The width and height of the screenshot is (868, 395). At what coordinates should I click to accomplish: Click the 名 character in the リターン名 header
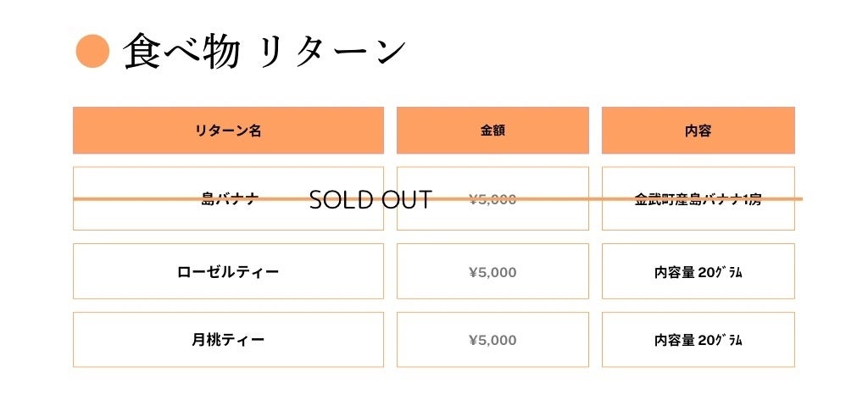pos(254,131)
